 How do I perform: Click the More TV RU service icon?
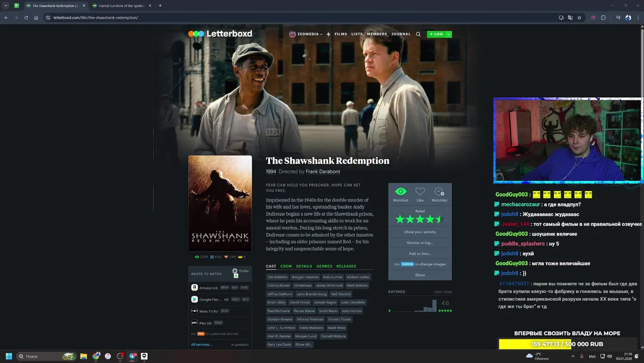(194, 311)
